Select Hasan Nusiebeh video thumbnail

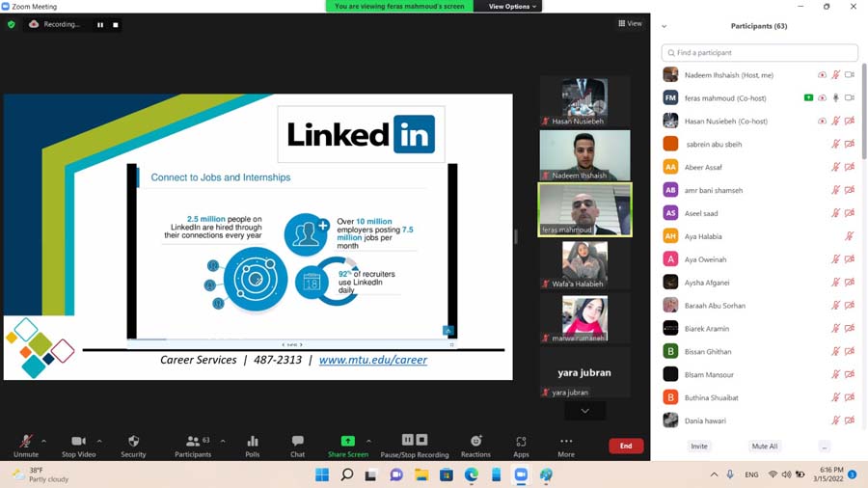coord(584,101)
